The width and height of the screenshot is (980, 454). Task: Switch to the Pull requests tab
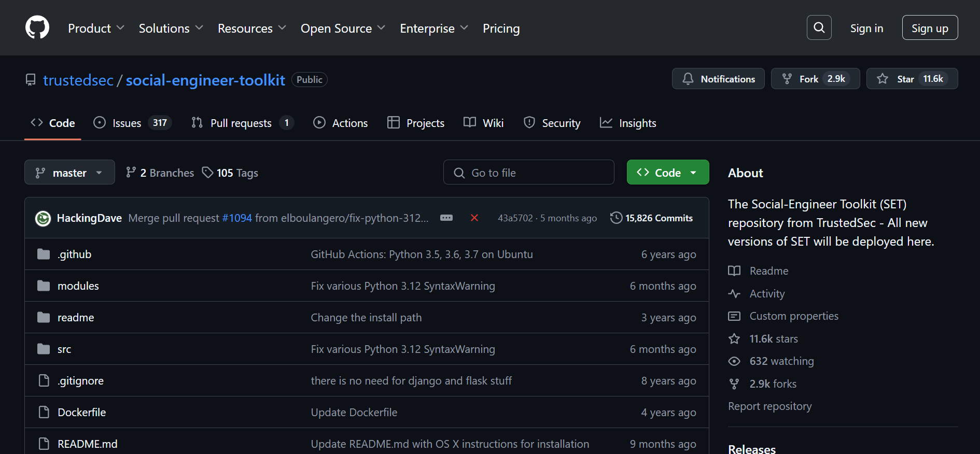tap(242, 123)
